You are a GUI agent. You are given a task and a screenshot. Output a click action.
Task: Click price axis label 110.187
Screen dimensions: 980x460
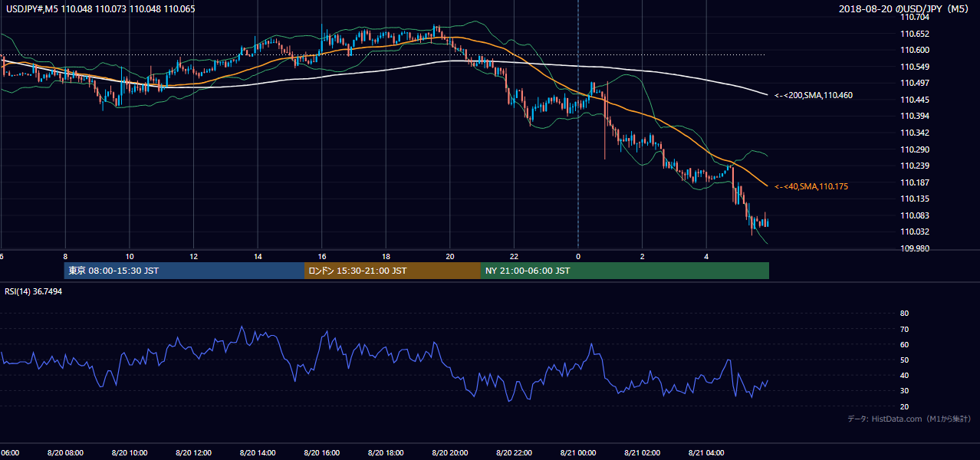pyautogui.click(x=915, y=182)
